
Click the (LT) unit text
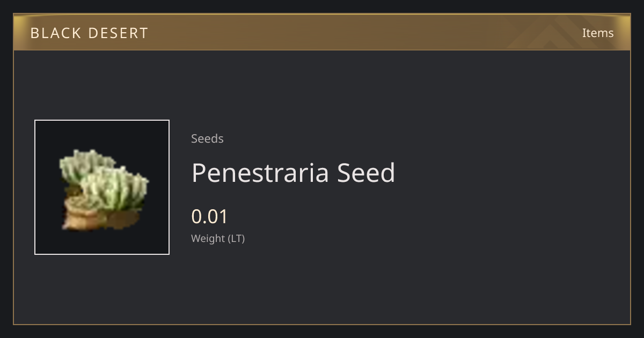click(237, 239)
